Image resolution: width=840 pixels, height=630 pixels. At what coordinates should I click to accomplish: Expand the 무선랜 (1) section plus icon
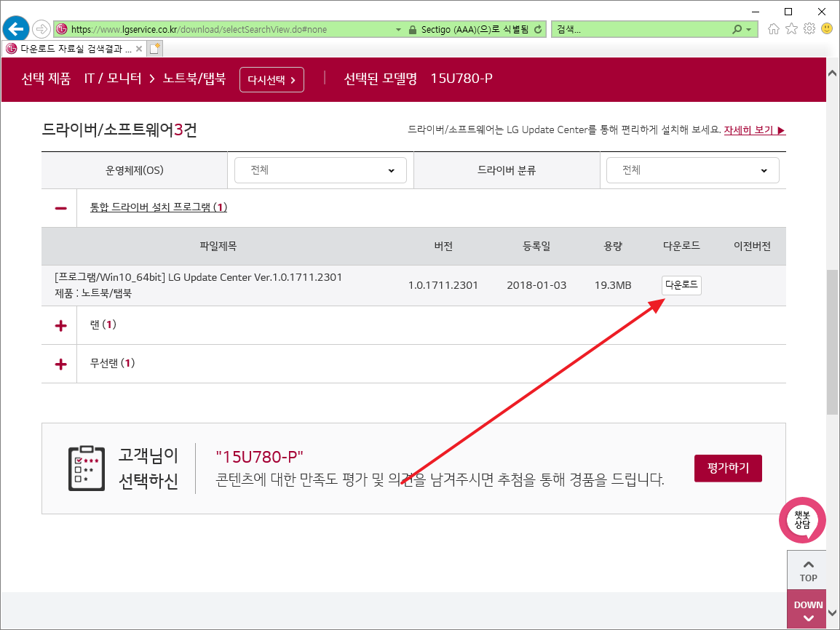pos(61,364)
